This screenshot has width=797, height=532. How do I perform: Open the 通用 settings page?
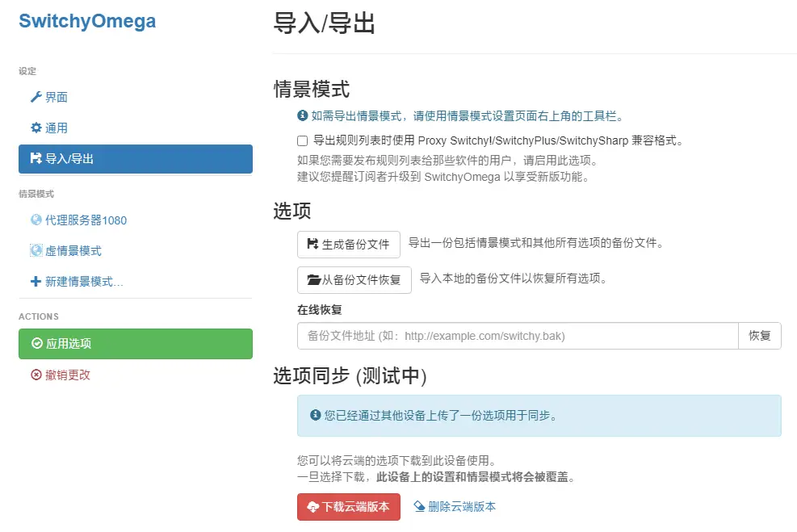pyautogui.click(x=57, y=128)
